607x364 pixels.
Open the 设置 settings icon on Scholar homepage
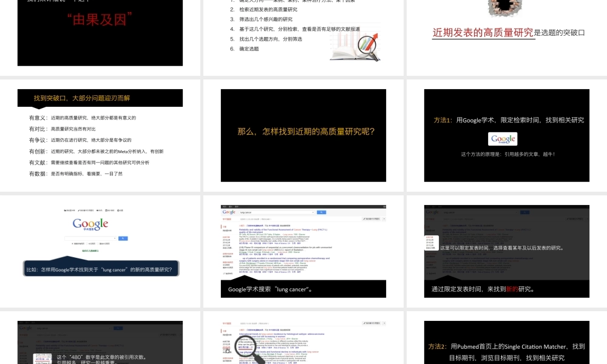tap(120, 211)
